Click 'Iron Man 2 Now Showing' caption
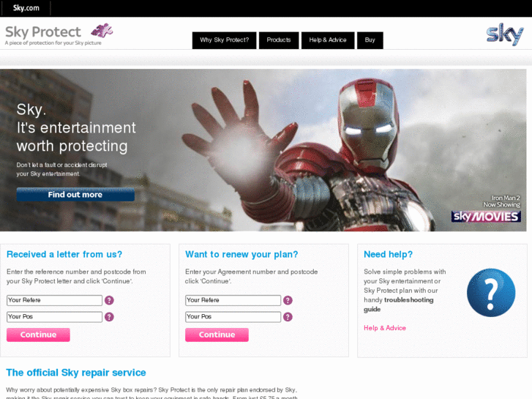Viewport: 532px width, 399px height. click(x=502, y=201)
